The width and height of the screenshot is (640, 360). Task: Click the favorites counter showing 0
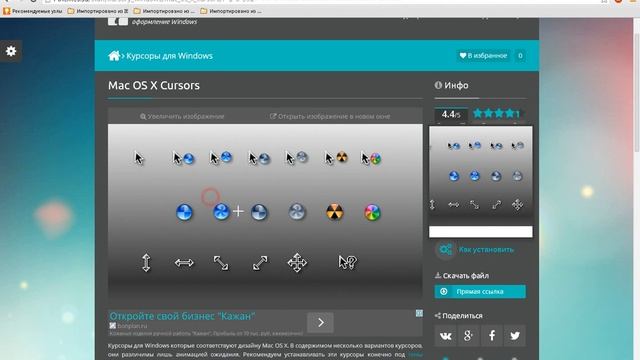click(520, 56)
